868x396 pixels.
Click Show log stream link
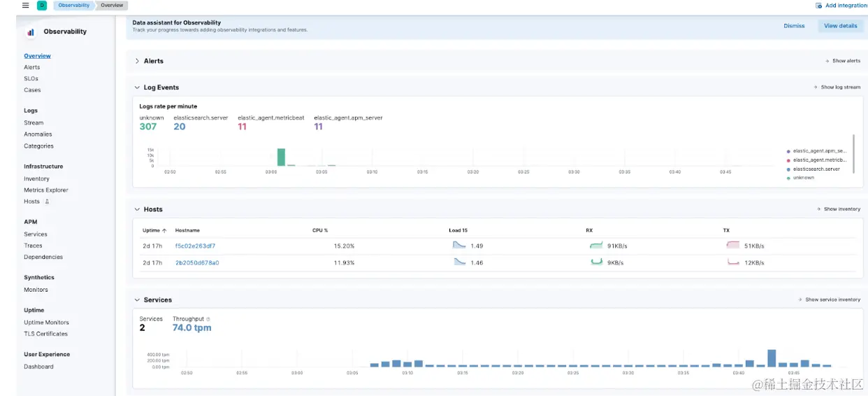837,87
